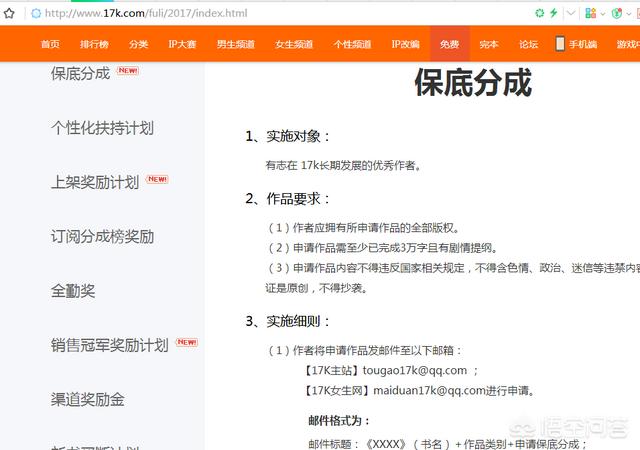The image size is (640, 450).
Task: Click the heading 1、实施对象：
Action: tap(287, 136)
